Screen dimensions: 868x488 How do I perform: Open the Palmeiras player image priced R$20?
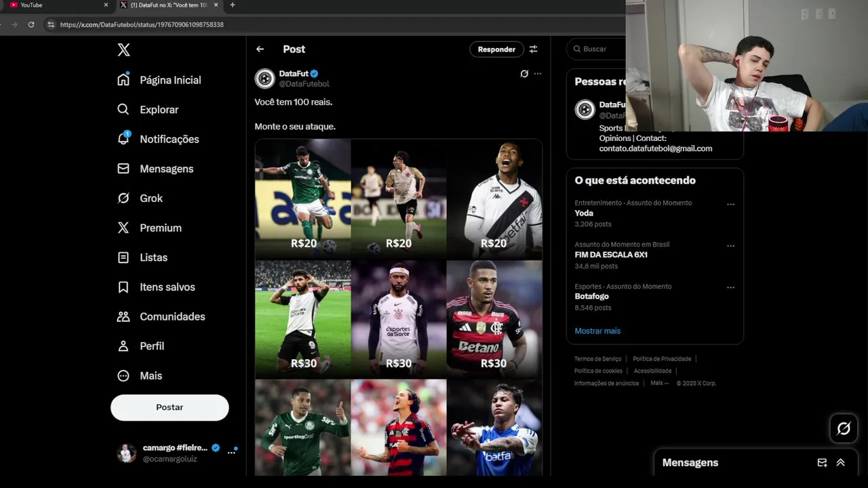tap(302, 199)
